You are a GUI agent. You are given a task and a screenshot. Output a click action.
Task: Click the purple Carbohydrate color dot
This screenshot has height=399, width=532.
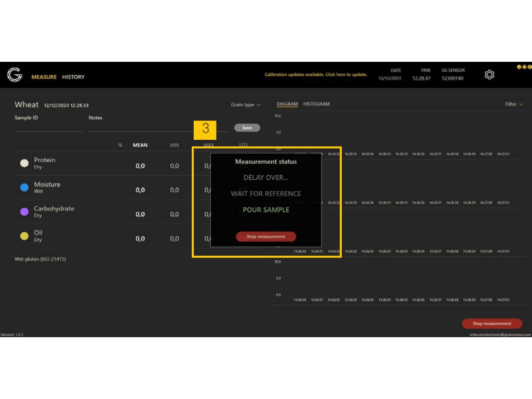24,212
